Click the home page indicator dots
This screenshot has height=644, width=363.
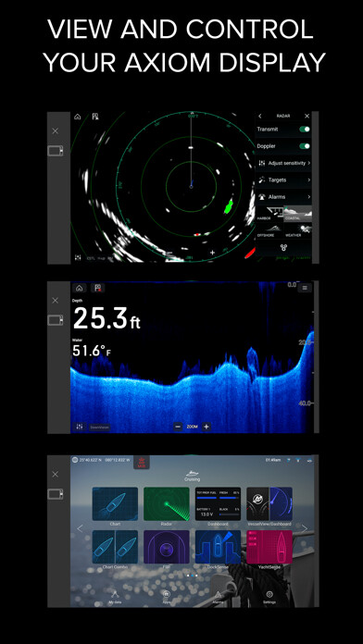(192, 576)
